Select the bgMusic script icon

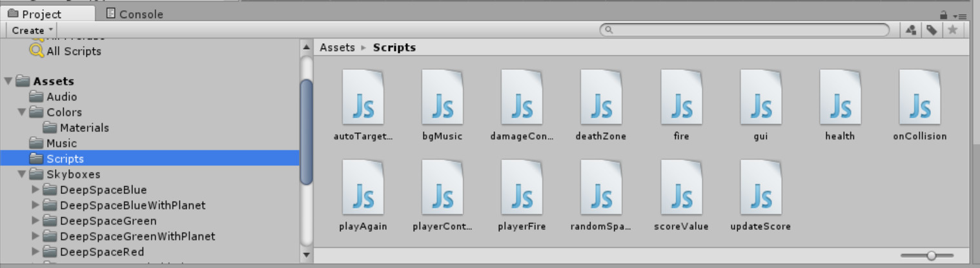point(442,97)
